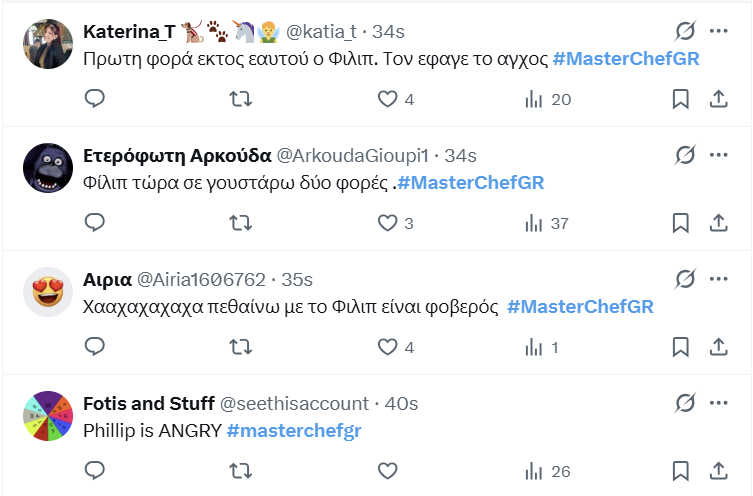753x496 pixels.
Task: Bookmark Fotis and Stuff's tweet
Action: click(x=680, y=470)
